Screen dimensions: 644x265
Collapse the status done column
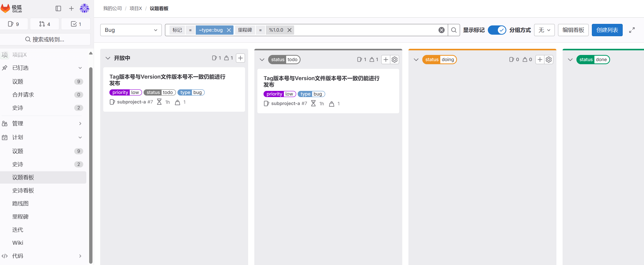pyautogui.click(x=570, y=59)
